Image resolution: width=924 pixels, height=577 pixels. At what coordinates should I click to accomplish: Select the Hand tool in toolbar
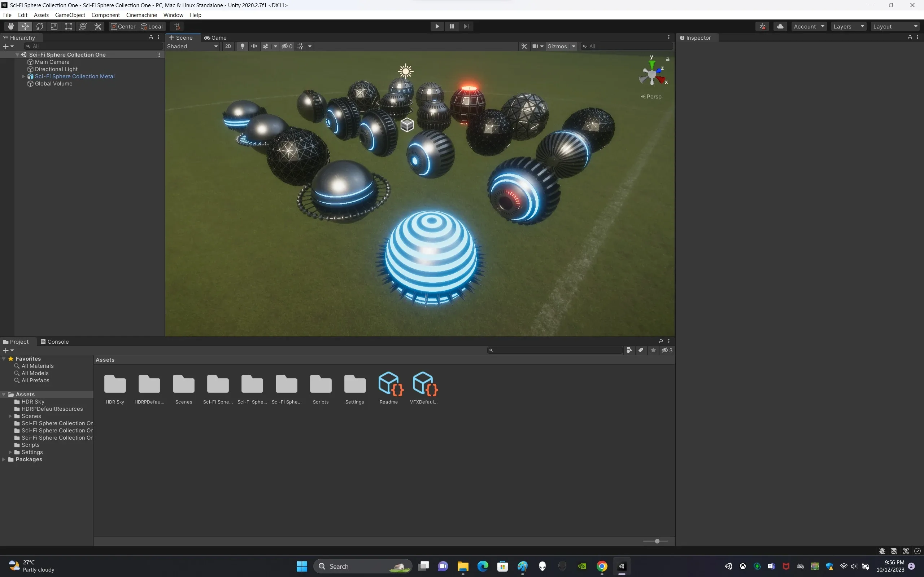[x=11, y=26]
